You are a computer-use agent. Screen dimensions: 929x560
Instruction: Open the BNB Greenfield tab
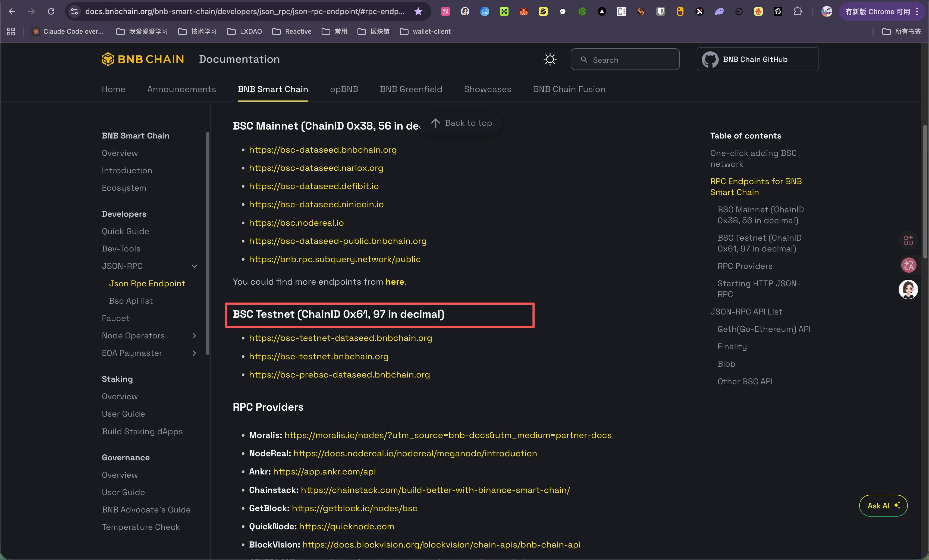click(411, 89)
